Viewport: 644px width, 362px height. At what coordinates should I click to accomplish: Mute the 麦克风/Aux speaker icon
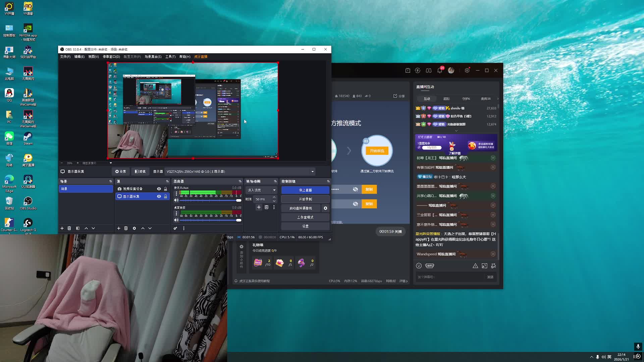(176, 200)
